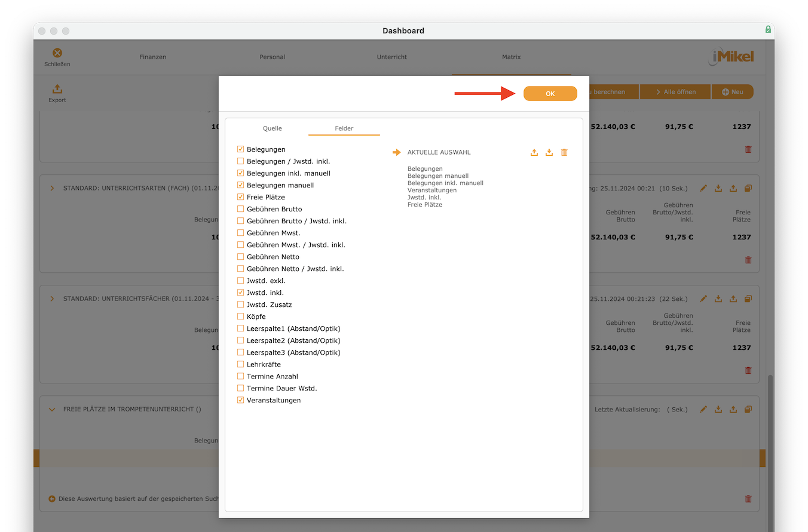This screenshot has width=808, height=532.
Task: Expand the Standard: Unterrichtsfächer section
Action: pos(52,299)
